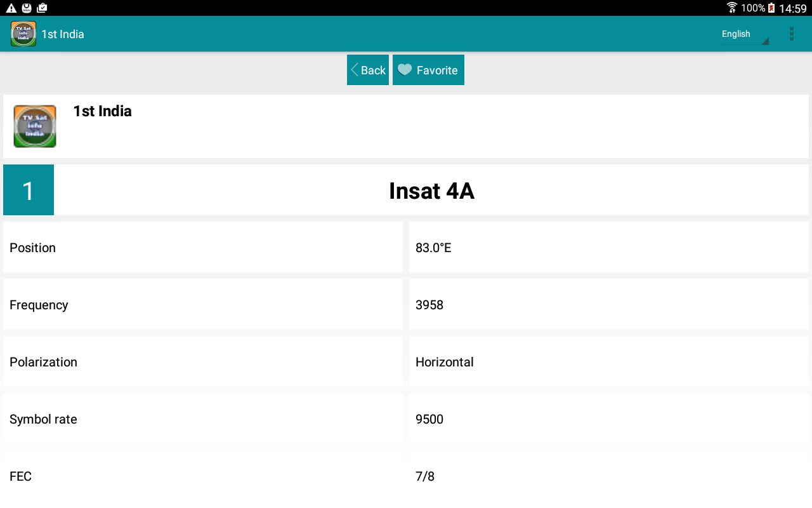Click the number 1 satellite index badge
This screenshot has width=812, height=508.
pos(29,190)
